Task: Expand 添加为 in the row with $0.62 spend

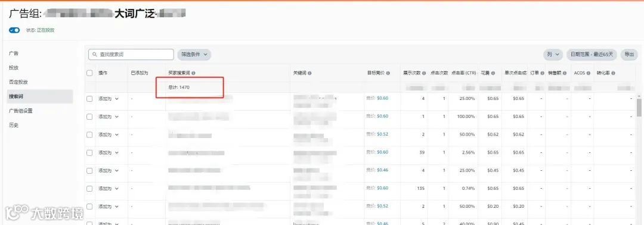Action: tap(109, 135)
